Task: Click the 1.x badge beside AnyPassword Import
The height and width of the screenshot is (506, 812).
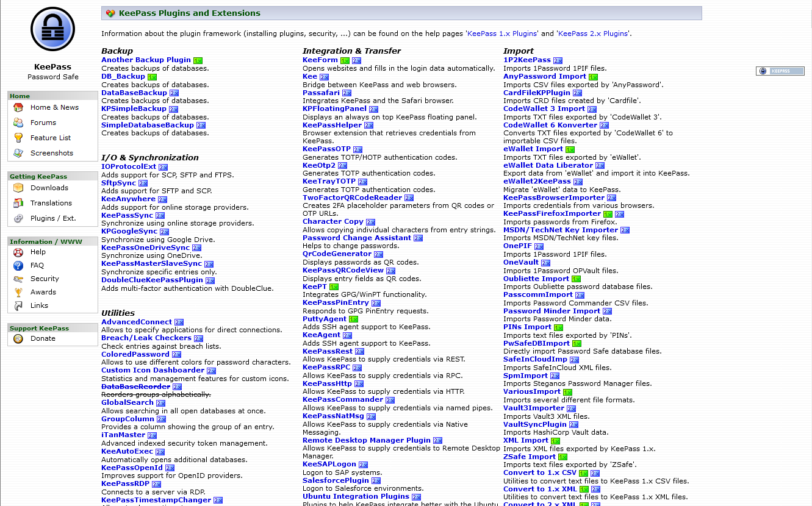Action: [x=593, y=77]
